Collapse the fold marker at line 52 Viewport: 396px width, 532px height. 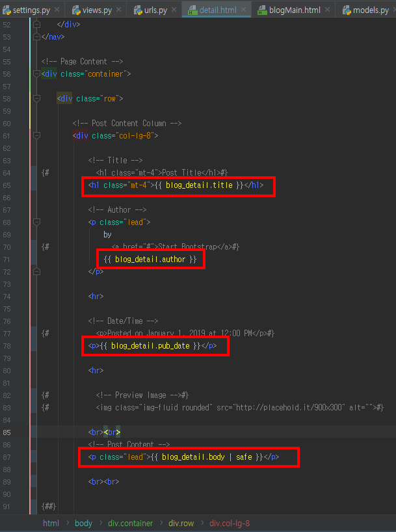[37, 25]
